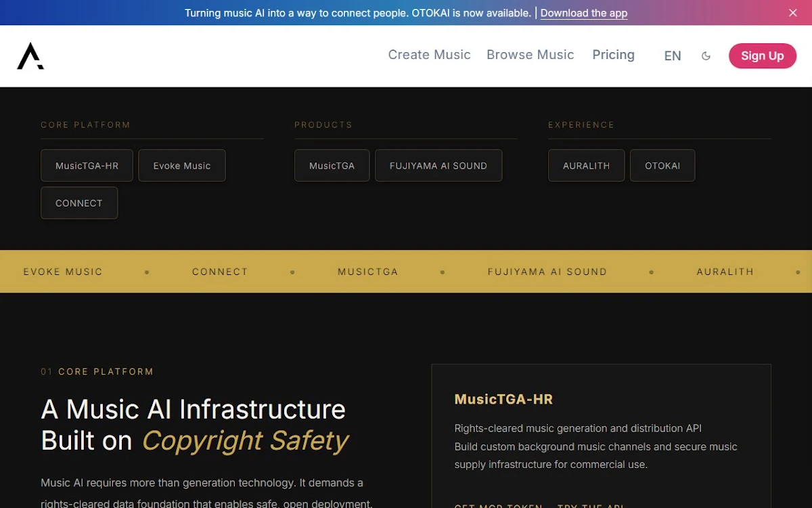Open the Pricing nav item

click(x=614, y=55)
